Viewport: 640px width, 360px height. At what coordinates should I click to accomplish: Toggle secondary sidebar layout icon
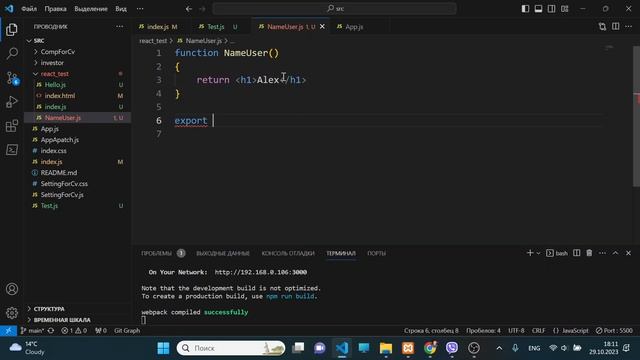pyautogui.click(x=551, y=9)
